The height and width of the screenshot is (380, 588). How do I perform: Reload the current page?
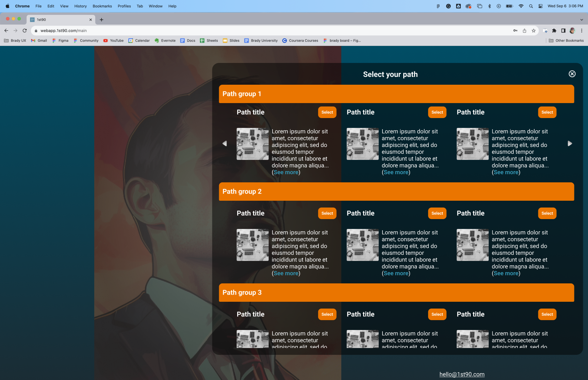click(24, 31)
